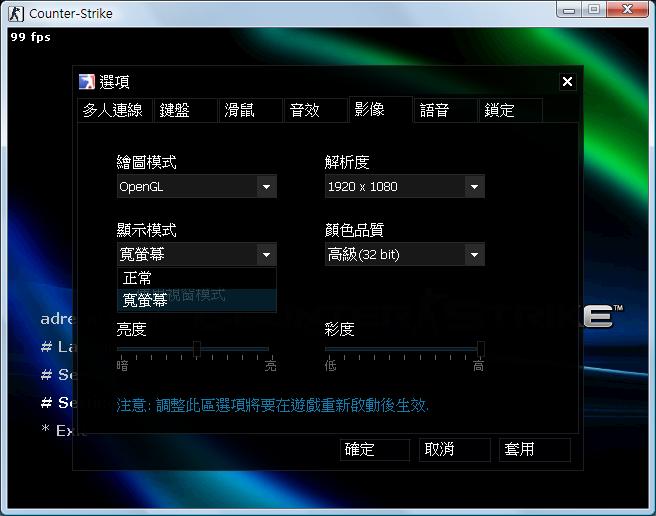Adjust the 亮度 brightness slider handle

[x=197, y=349]
